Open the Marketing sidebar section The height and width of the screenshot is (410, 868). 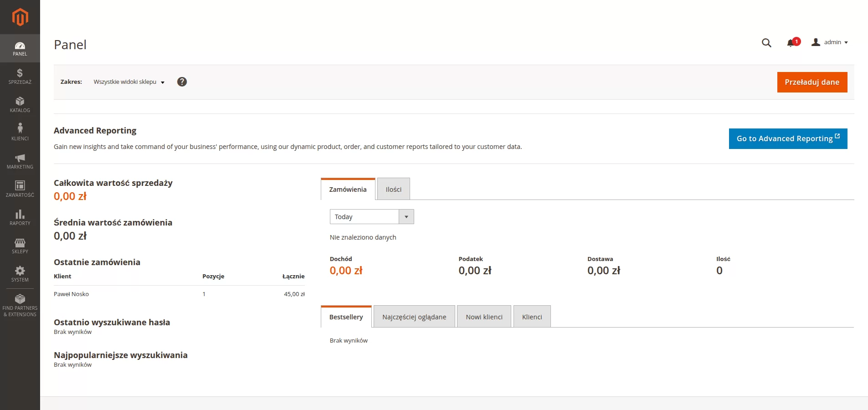[x=20, y=161]
